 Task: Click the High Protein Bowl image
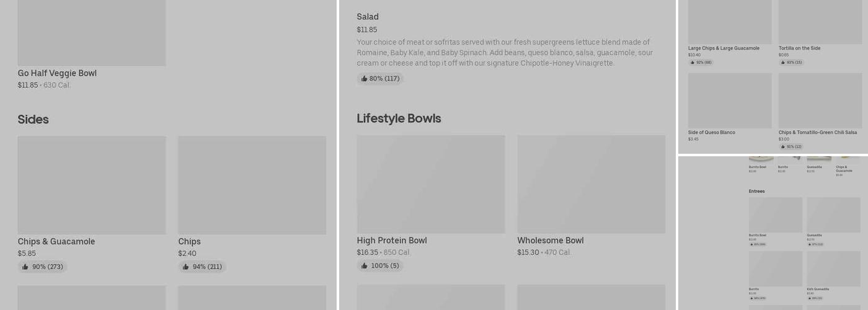431,184
